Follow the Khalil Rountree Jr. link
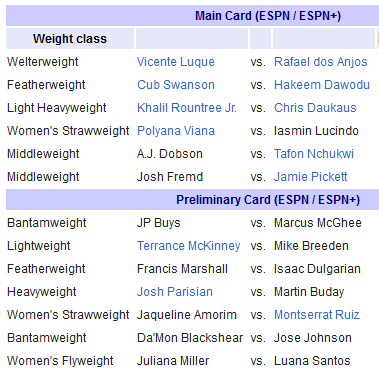Screen dimensions: 379x373 187,108
